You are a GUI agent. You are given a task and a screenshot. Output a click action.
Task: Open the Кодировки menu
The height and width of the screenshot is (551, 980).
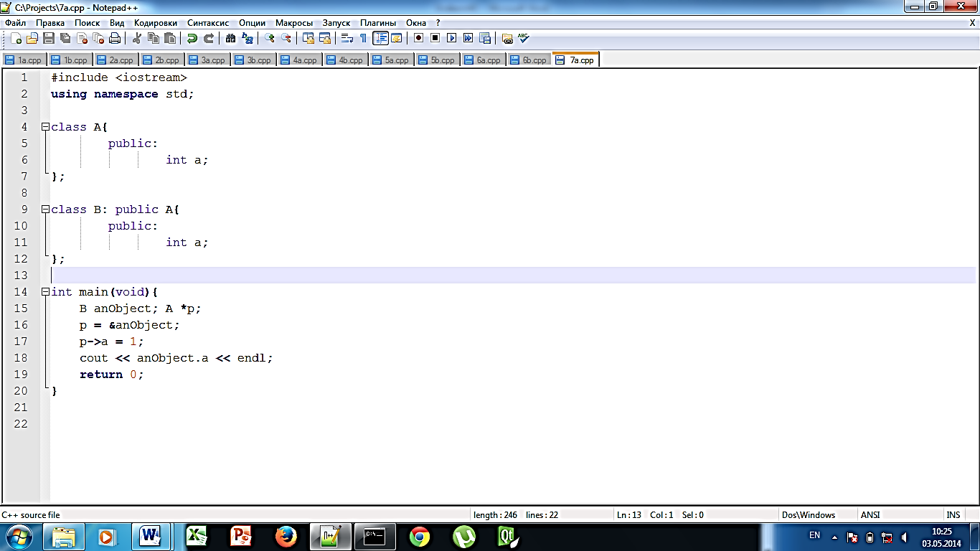click(156, 23)
